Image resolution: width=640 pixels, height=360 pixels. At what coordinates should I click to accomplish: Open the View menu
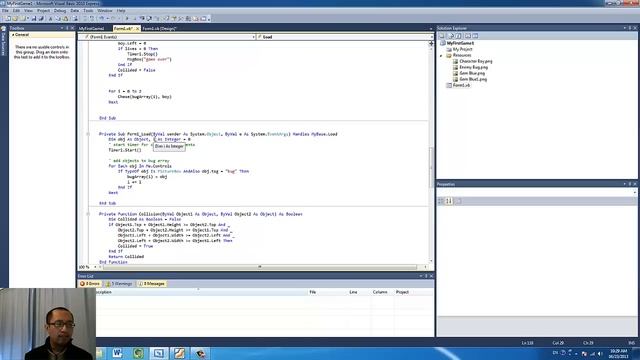(28, 11)
